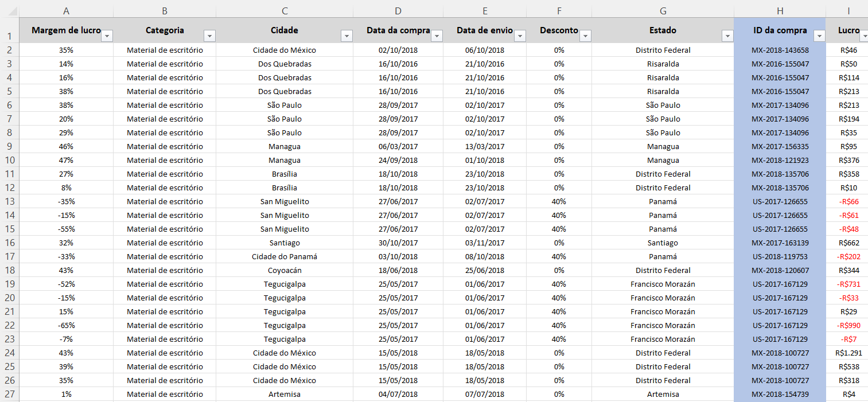Select the shipping date '03/11/2017'
868x402 pixels.
[485, 243]
